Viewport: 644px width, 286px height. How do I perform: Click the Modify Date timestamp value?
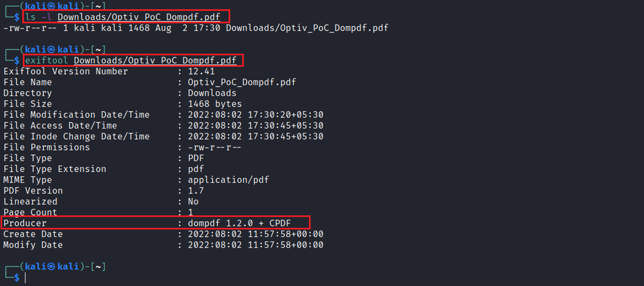[255, 245]
